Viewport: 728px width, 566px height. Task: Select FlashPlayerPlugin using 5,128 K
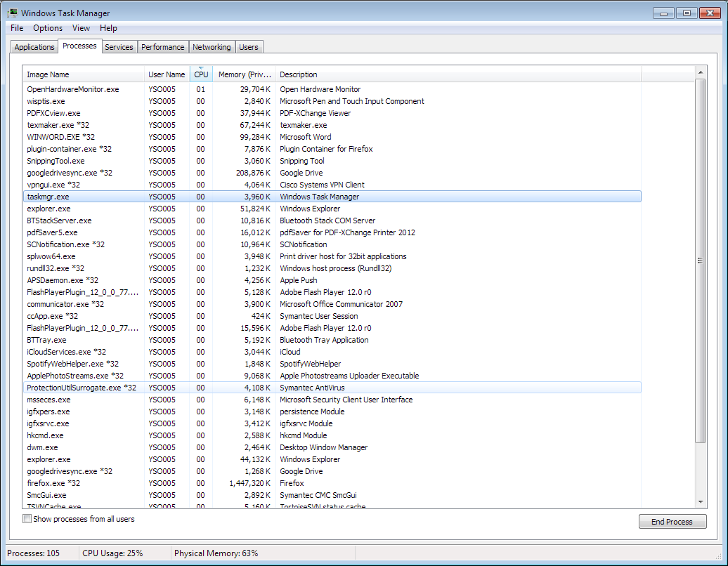tap(332, 292)
